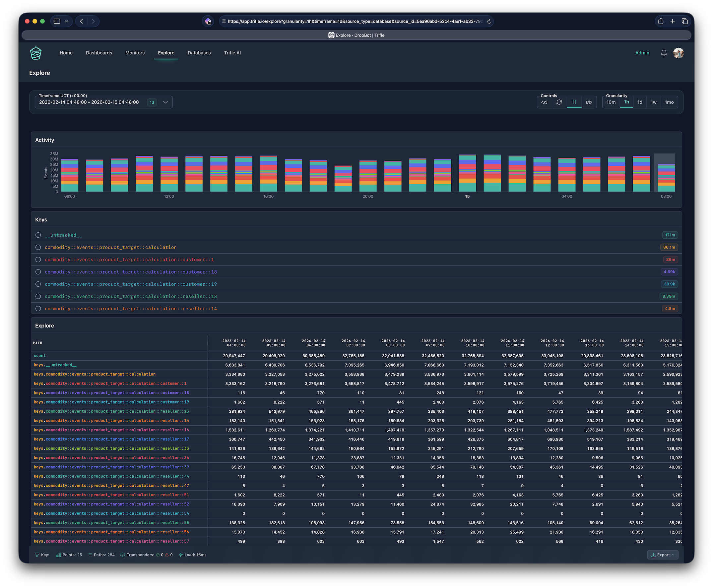The width and height of the screenshot is (713, 588).
Task: Click the Admin link
Action: coord(642,53)
